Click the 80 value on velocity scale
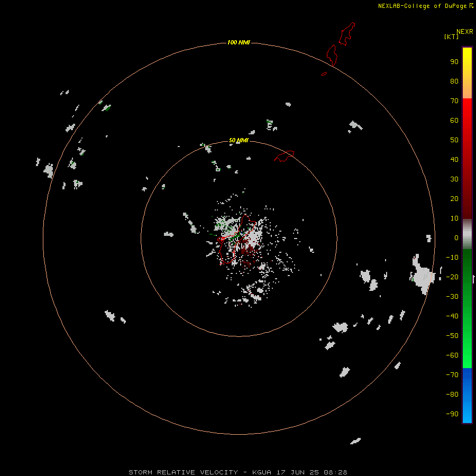 tap(454, 81)
